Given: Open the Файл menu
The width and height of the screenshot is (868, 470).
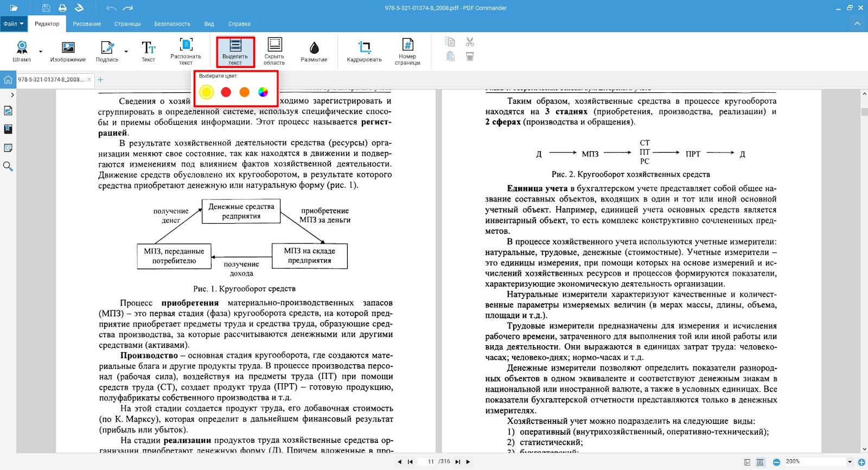Looking at the screenshot, I should (x=14, y=24).
